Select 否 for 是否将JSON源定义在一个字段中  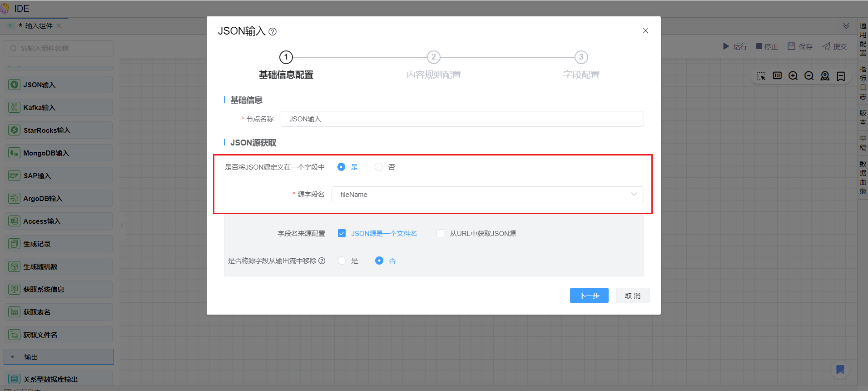379,167
